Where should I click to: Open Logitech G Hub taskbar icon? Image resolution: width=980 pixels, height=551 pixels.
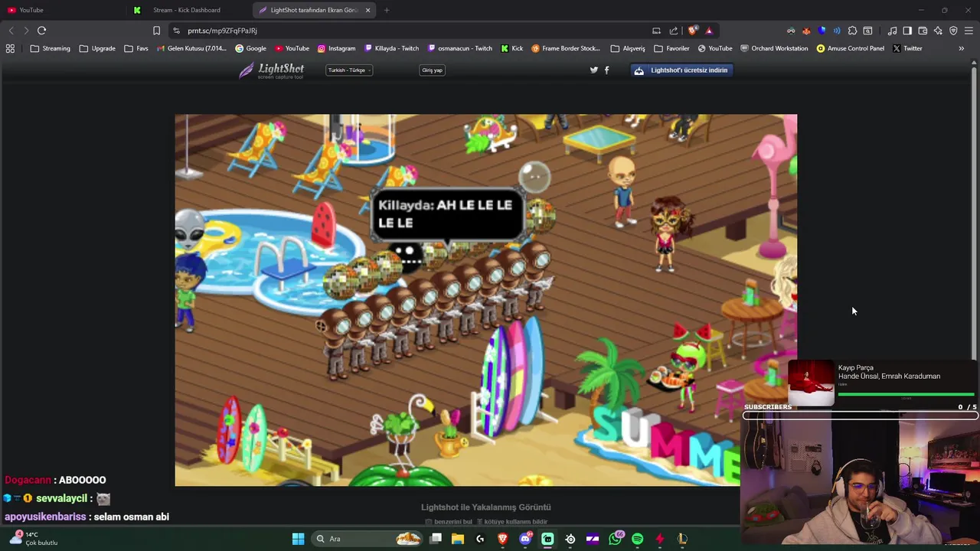click(480, 539)
